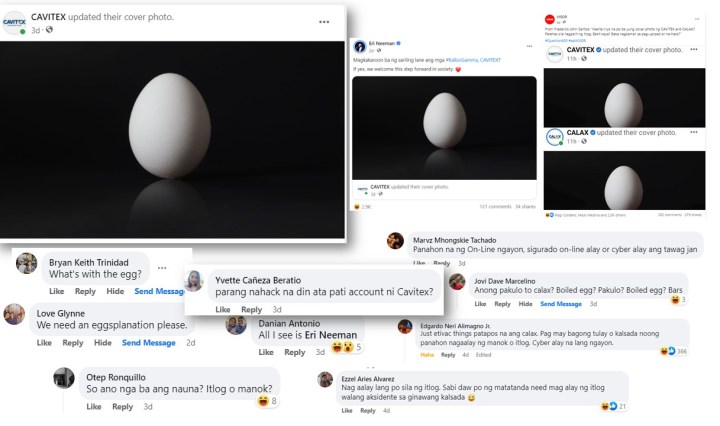Open the three-dot menu on the large CAVITEX post
This screenshot has height=426, width=720.
324,21
